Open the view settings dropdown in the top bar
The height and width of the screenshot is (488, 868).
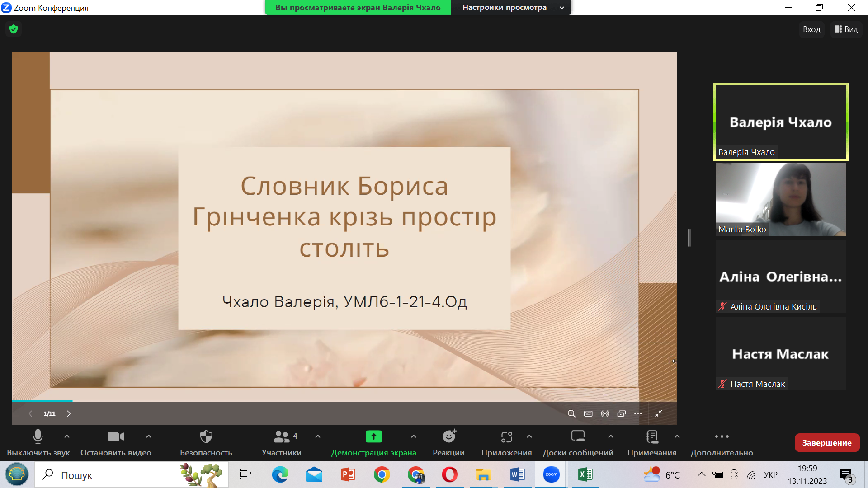pos(511,8)
